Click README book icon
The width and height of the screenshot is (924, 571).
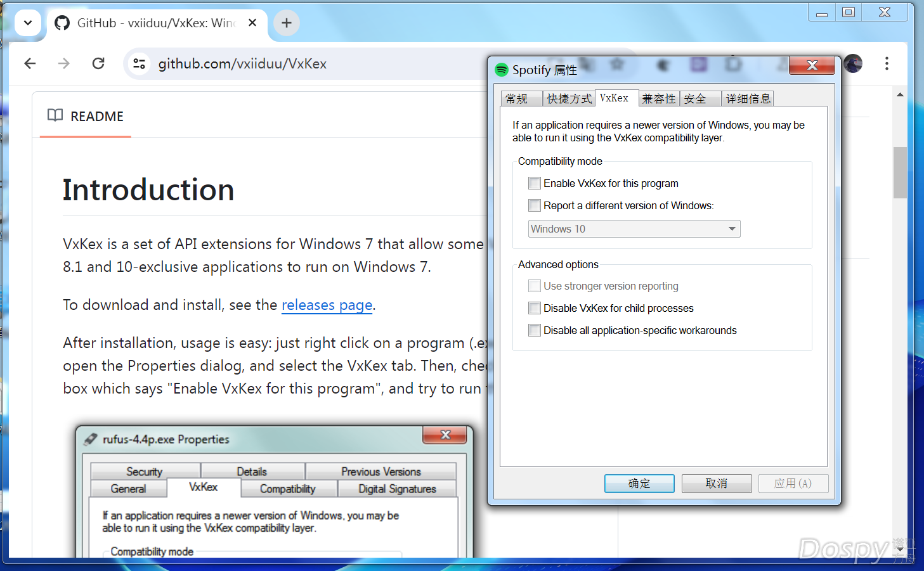click(x=55, y=115)
